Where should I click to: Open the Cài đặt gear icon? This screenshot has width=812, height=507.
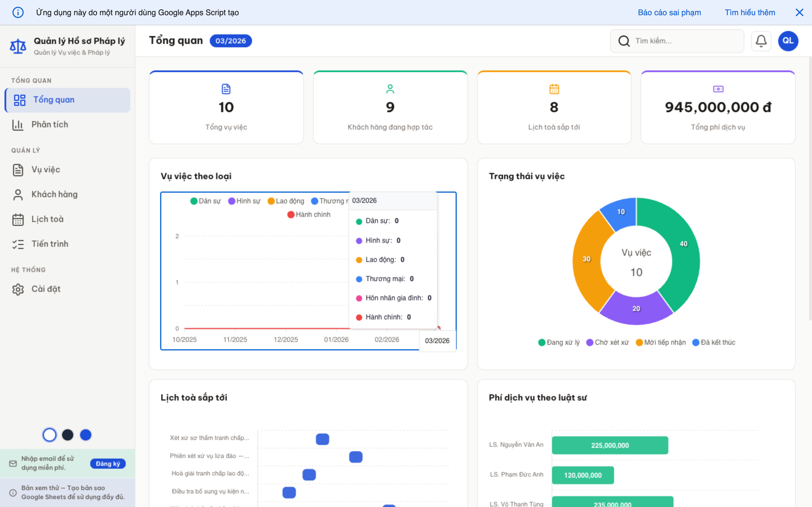tap(18, 289)
